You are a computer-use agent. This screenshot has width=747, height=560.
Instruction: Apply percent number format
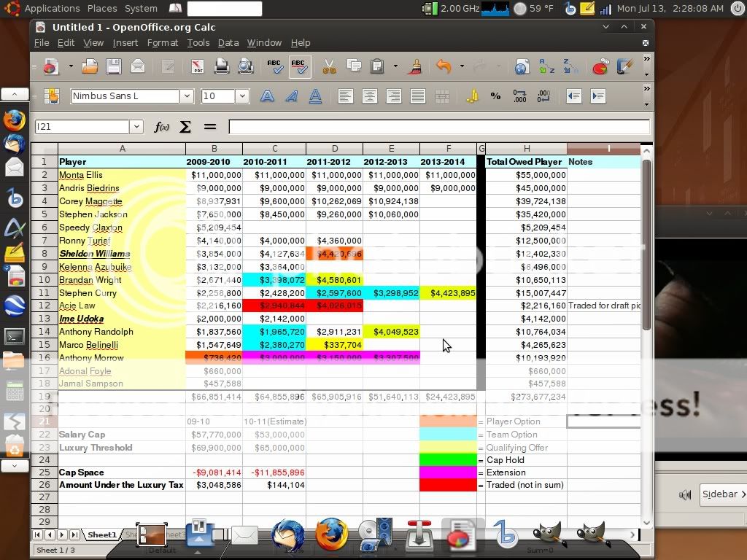click(x=495, y=96)
